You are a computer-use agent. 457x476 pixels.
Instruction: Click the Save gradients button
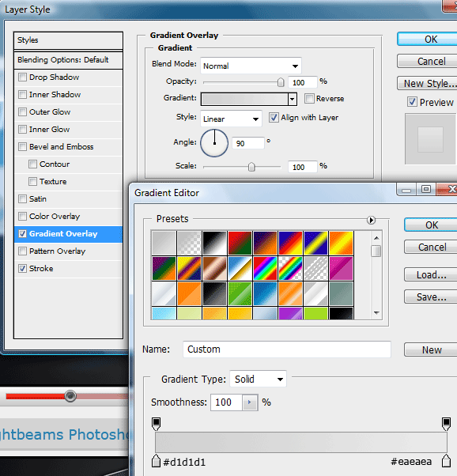point(431,297)
